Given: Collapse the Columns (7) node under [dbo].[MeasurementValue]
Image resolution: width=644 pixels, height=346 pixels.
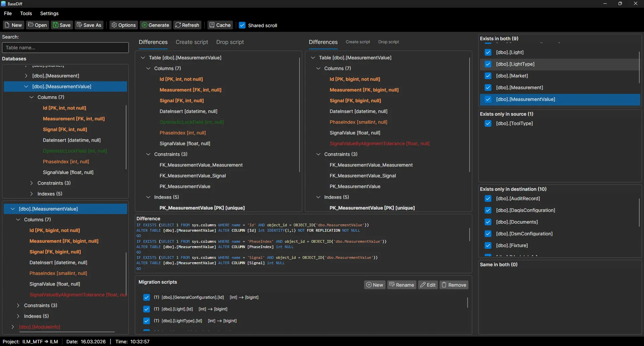Looking at the screenshot, I should [31, 97].
